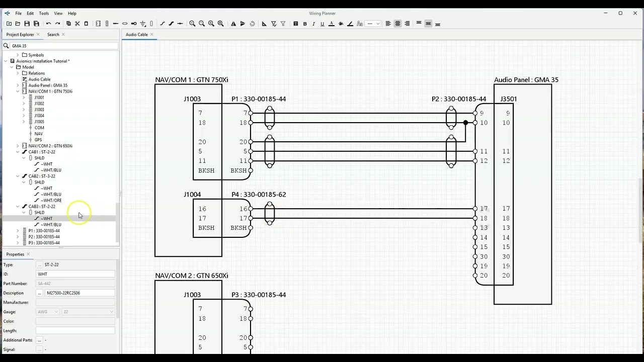644x362 pixels.
Task: Click the Zoom out magnifier icon
Action: (202, 24)
